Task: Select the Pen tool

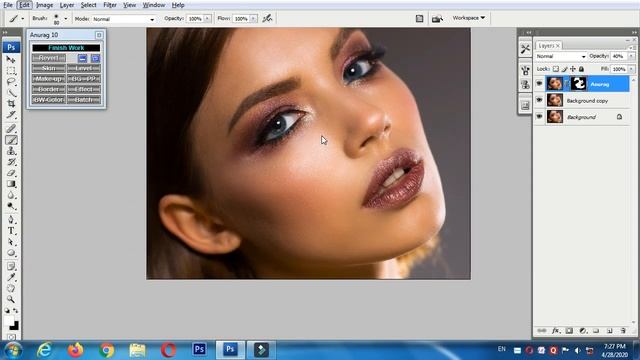Action: pos(11,220)
